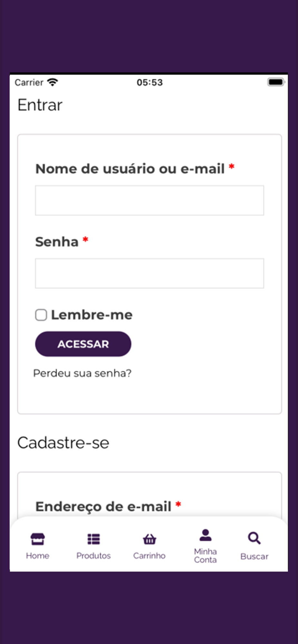Tap the Lembre-me label text
Viewport: 298px width, 644px height.
coord(92,315)
